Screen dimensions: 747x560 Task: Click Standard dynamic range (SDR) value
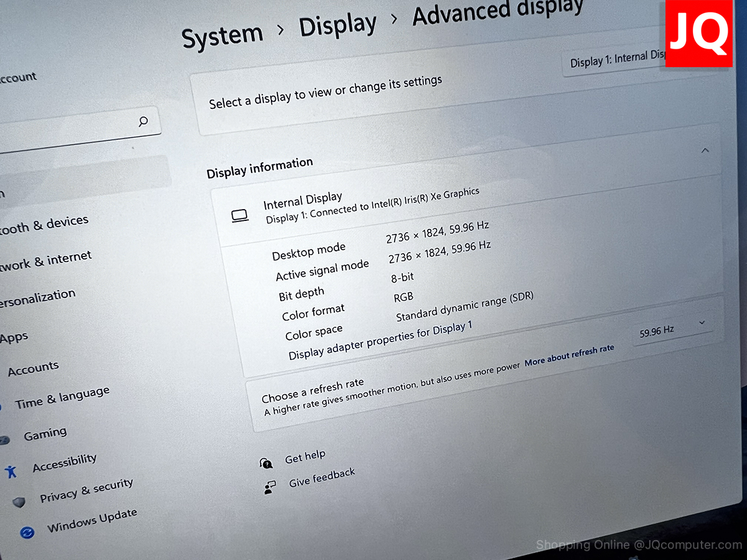pos(465,307)
